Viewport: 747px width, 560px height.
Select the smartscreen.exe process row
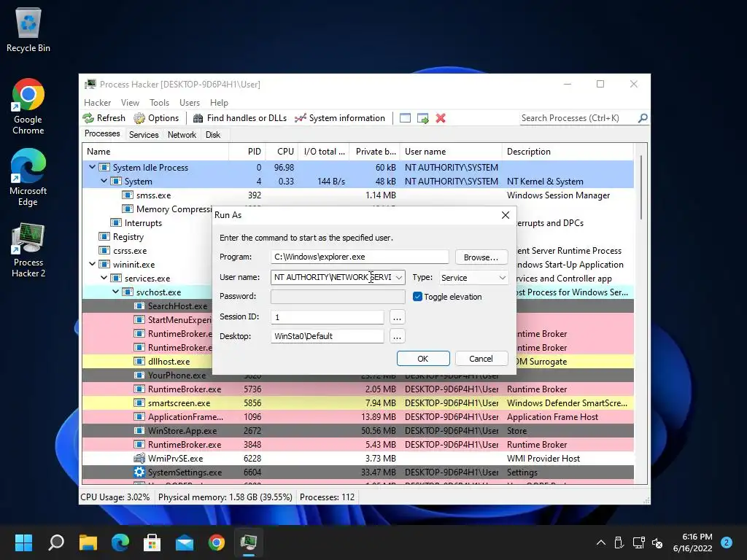point(357,402)
